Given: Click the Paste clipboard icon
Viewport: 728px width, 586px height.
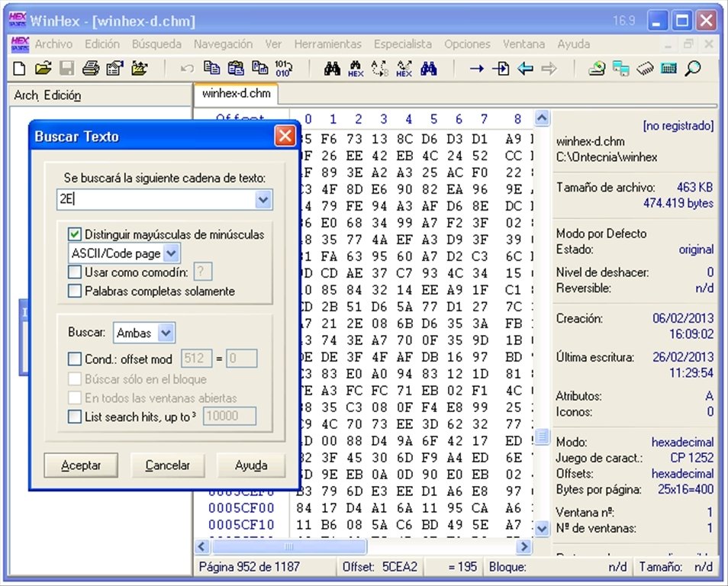Looking at the screenshot, I should pyautogui.click(x=236, y=68).
